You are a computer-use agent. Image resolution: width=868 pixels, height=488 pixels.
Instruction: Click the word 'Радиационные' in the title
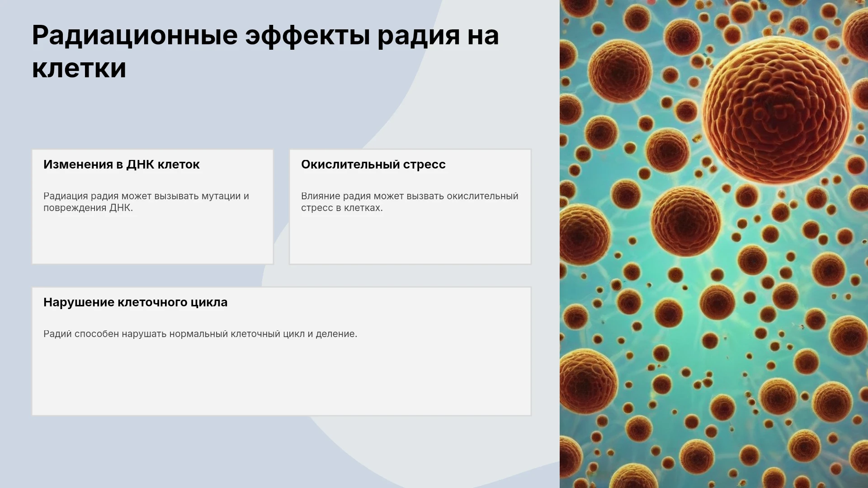[x=135, y=36]
